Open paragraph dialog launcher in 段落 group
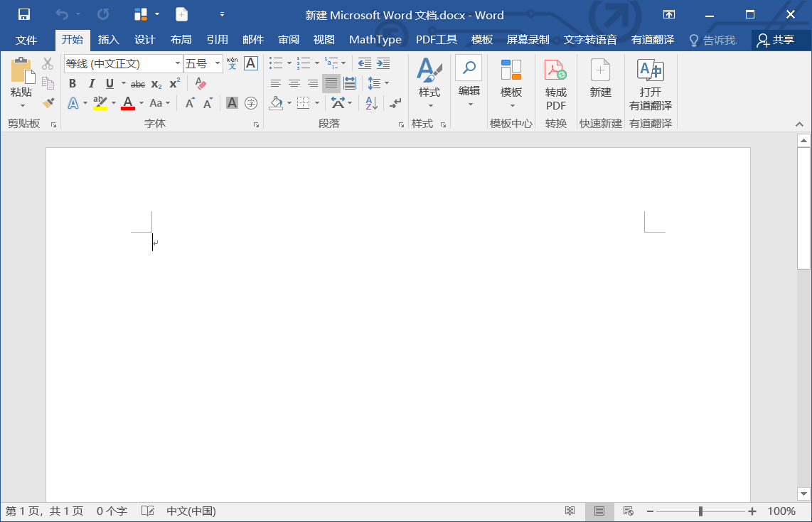The image size is (812, 522). point(401,124)
